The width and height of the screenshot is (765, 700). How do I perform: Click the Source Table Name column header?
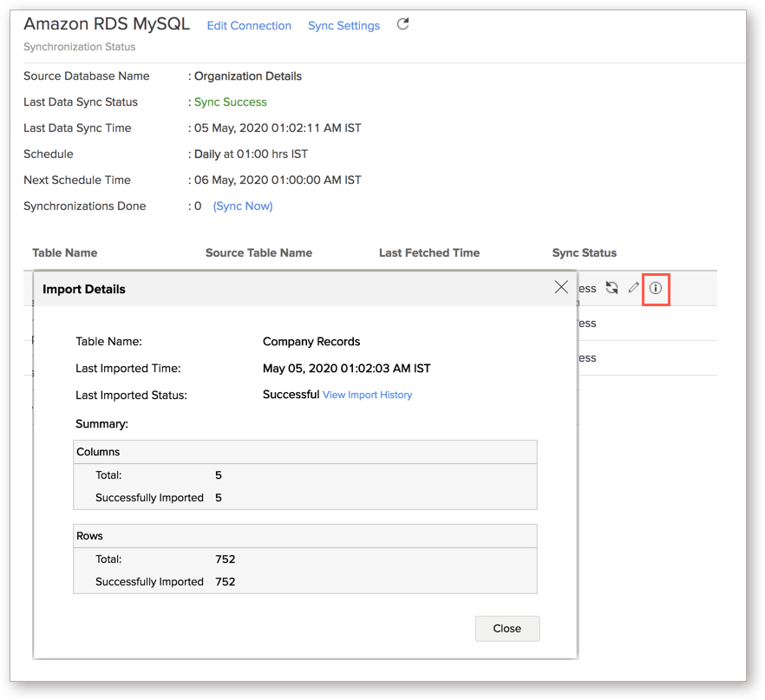pos(258,252)
